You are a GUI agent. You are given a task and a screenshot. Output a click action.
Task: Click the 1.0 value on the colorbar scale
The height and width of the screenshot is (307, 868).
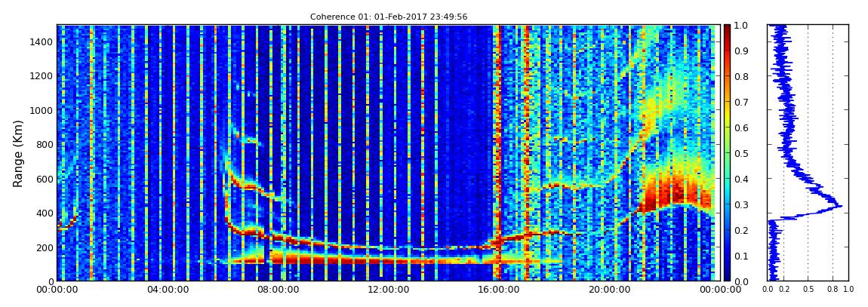[740, 26]
